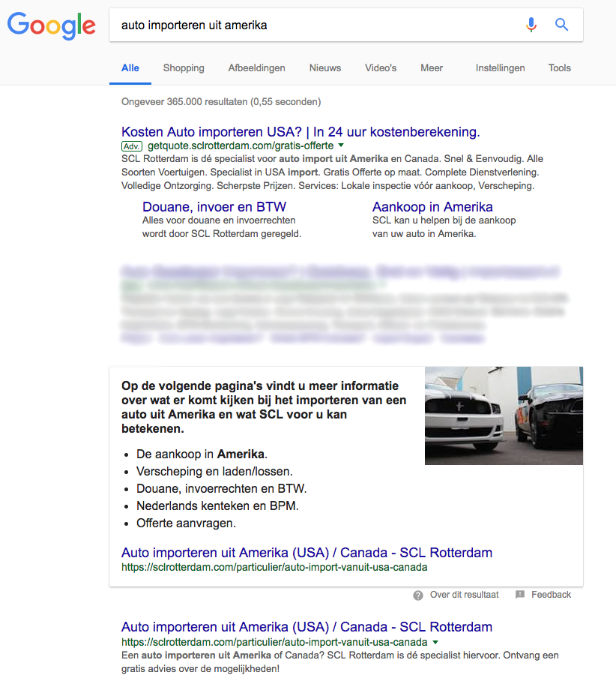Open the SCL Rotterdam organic search result
Screen dimensions: 616x690
point(306,627)
